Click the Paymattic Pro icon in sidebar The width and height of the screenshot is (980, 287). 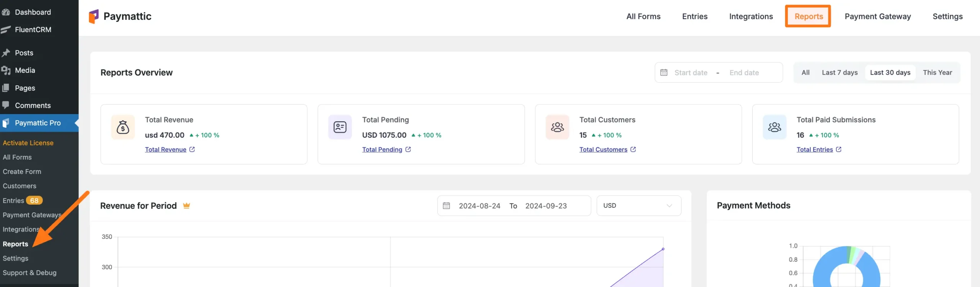click(x=6, y=123)
